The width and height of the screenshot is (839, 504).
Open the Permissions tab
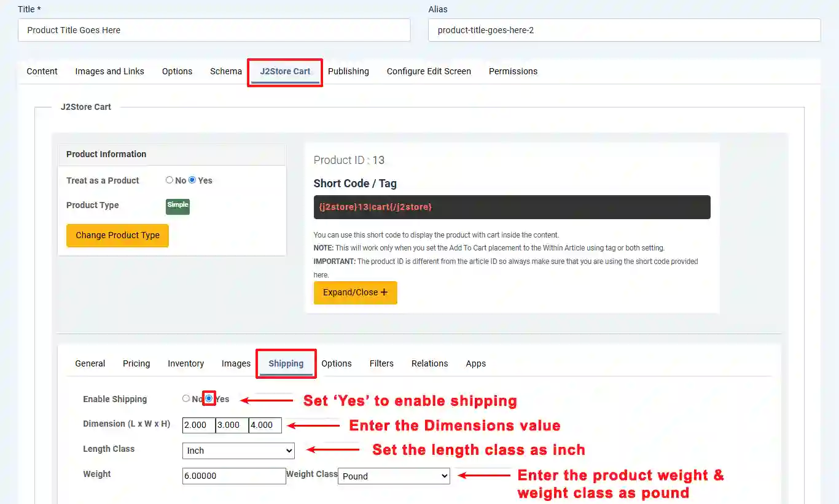point(513,71)
